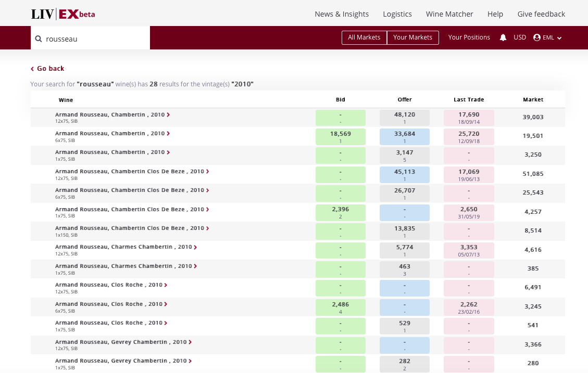This screenshot has width=588, height=373.
Task: Click red arrow on Clos De Beze 1x75 row
Action: 208,209
